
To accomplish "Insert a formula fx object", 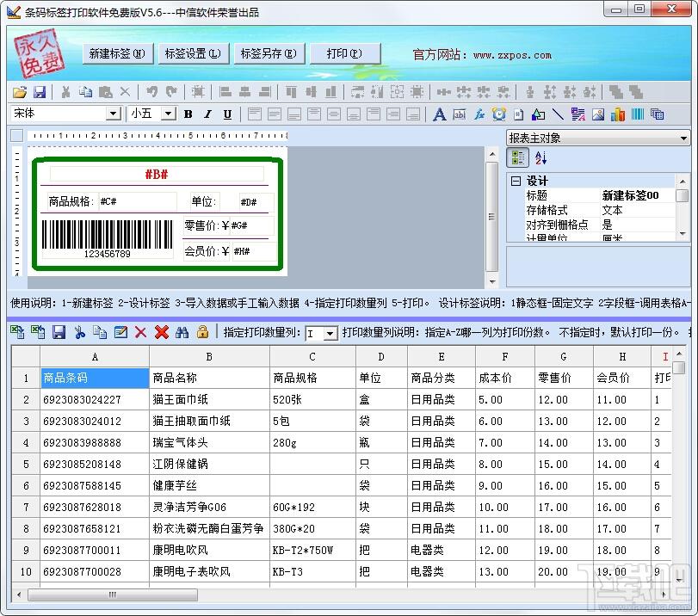I will [x=479, y=114].
